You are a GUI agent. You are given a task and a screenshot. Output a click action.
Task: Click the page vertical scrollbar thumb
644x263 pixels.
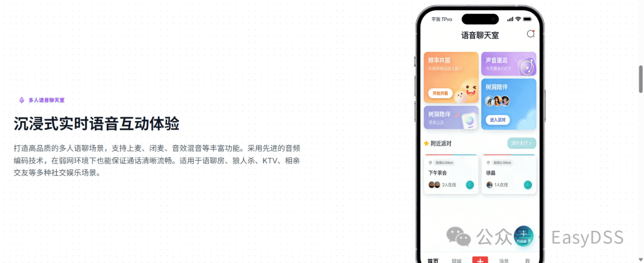click(x=640, y=79)
